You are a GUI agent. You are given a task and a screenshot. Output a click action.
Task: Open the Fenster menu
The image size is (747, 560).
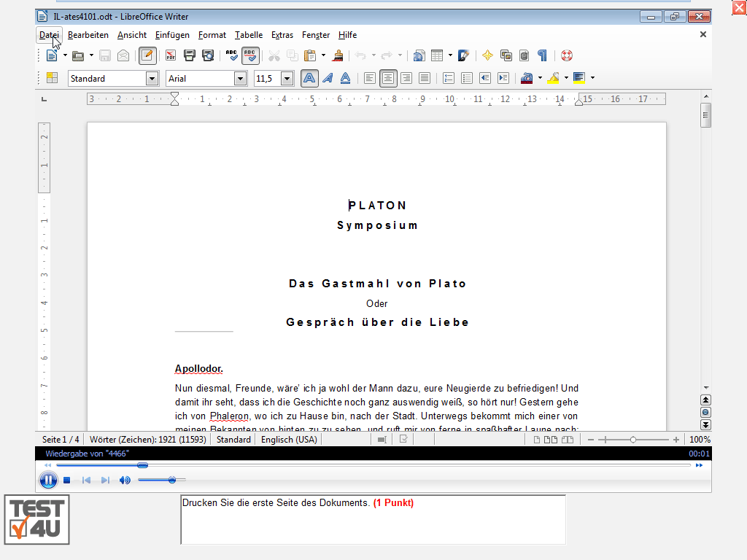coord(316,35)
